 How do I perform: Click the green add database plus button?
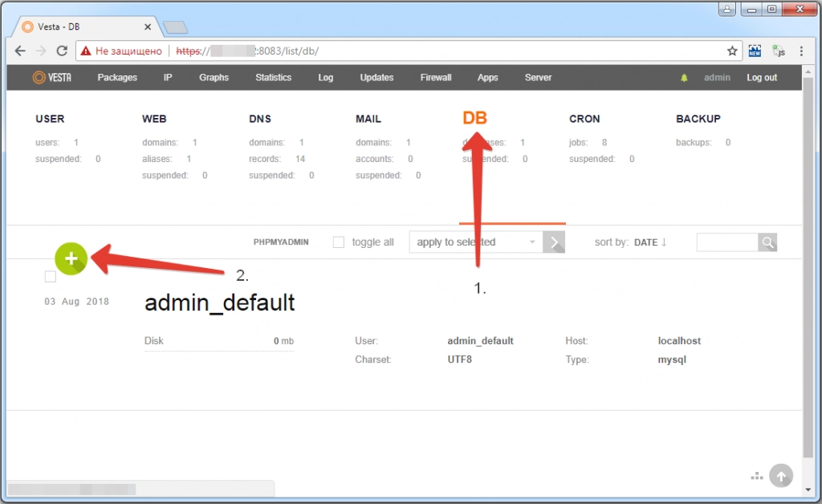pos(71,258)
